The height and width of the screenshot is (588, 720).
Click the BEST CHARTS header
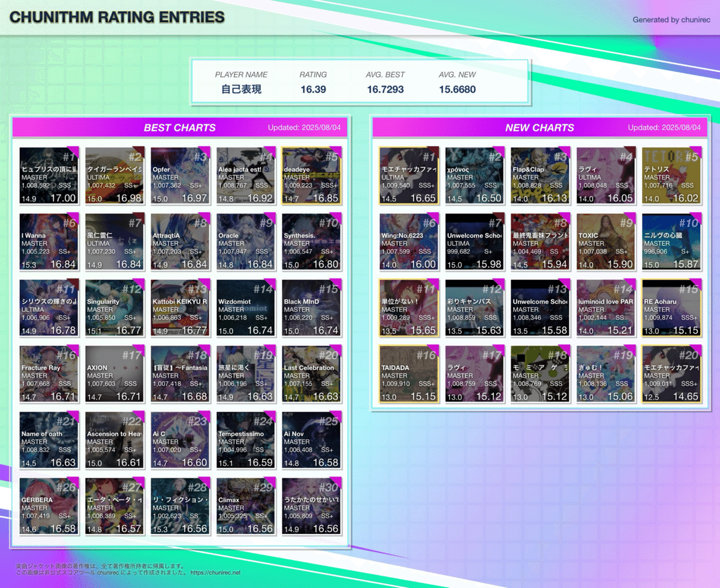(x=179, y=127)
